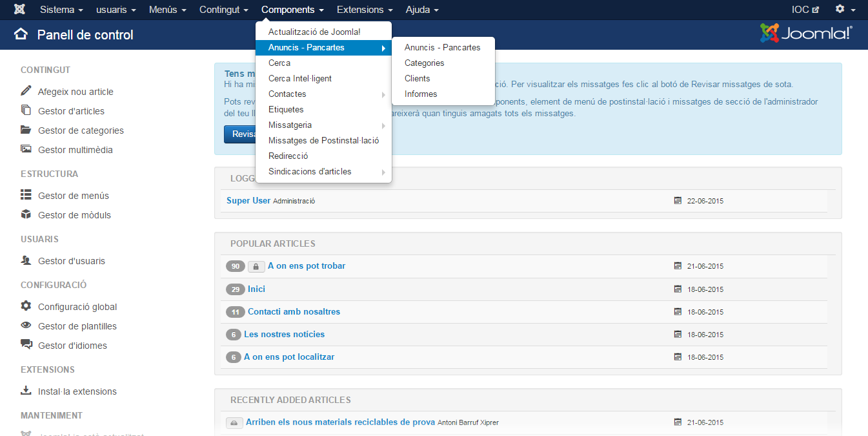The width and height of the screenshot is (868, 436).
Task: Select Categories in the Anuncis submenu
Action: 424,63
